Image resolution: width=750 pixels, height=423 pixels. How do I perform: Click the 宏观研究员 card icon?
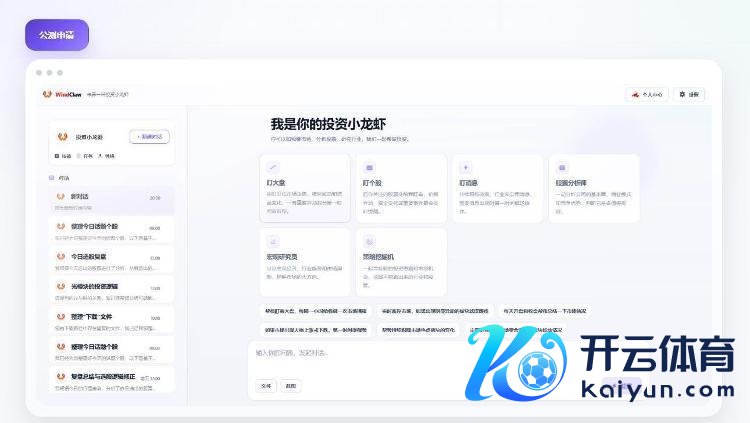pos(274,241)
